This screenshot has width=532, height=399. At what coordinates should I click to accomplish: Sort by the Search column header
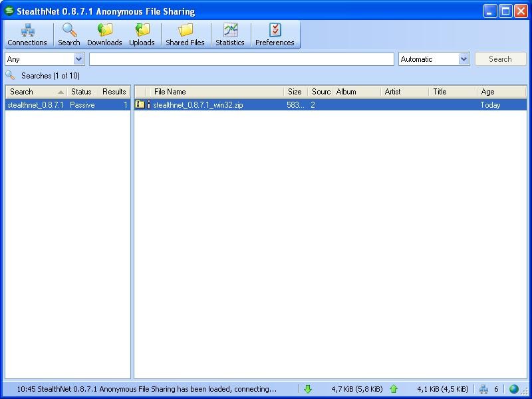pos(37,92)
